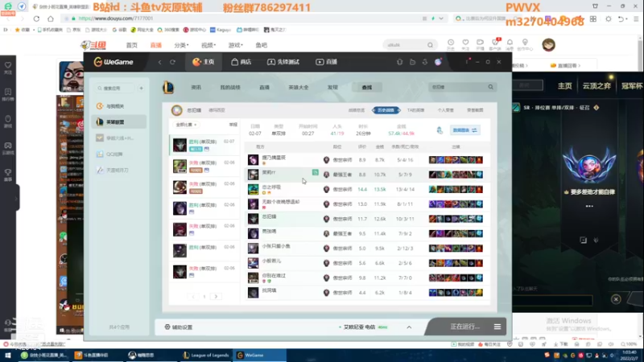
Task: Click the Douyu user avatar
Action: pos(548,45)
